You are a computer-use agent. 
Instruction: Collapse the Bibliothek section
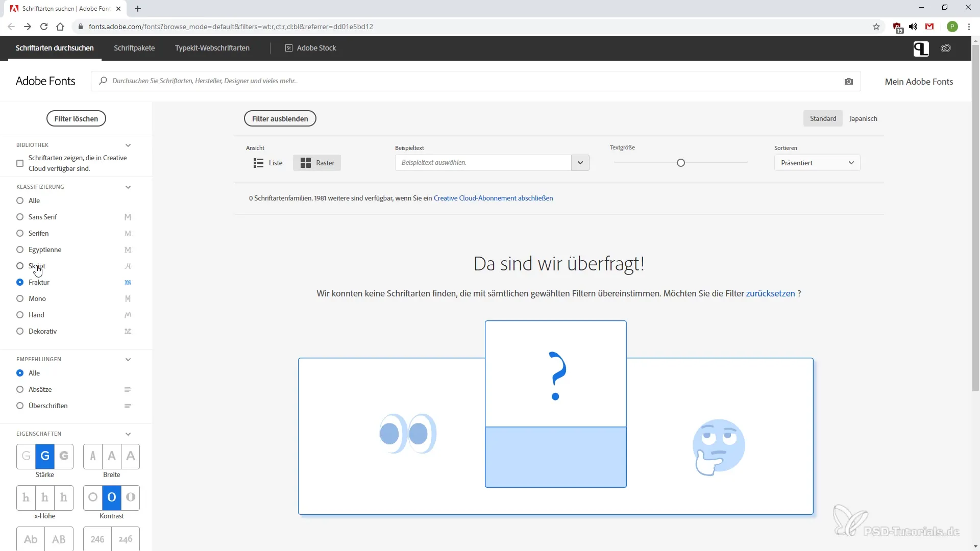[128, 145]
